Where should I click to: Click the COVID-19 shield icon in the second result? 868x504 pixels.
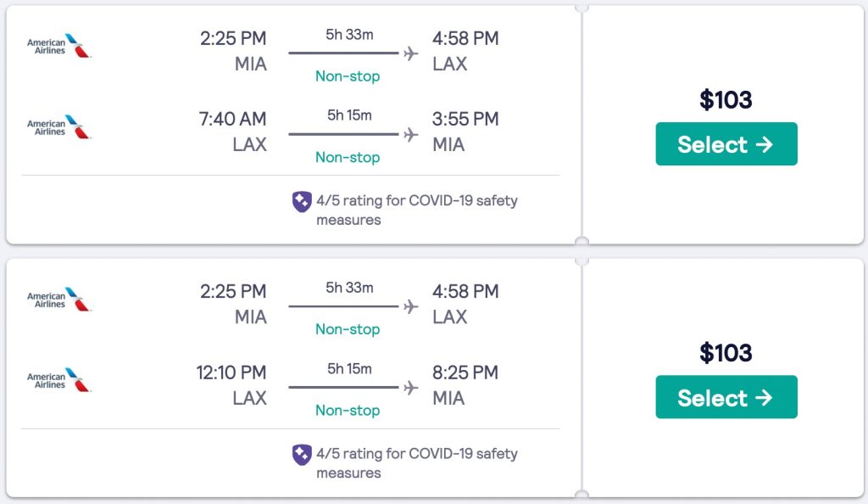click(302, 455)
